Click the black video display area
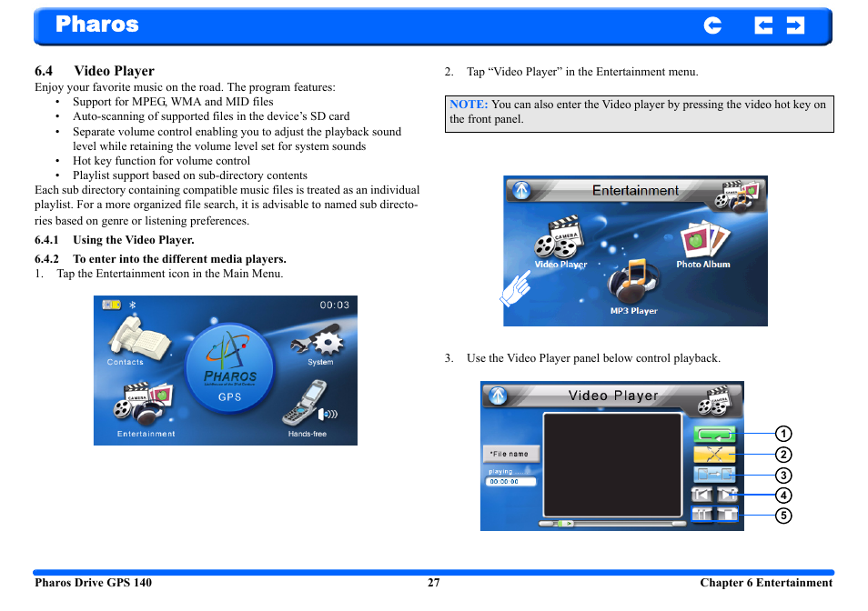 click(x=612, y=465)
